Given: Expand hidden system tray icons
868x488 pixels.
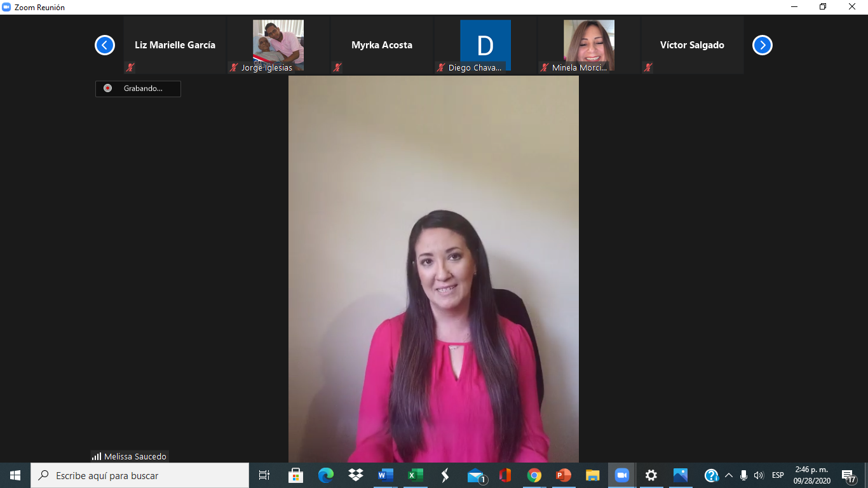Looking at the screenshot, I should [729, 475].
